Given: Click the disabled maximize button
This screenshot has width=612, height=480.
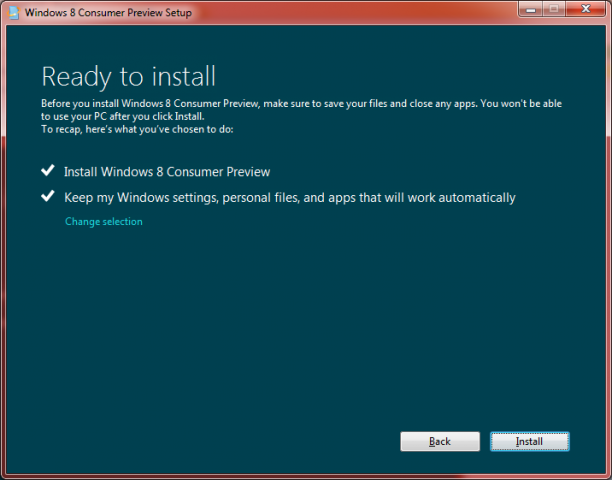Looking at the screenshot, I should tap(554, 9).
